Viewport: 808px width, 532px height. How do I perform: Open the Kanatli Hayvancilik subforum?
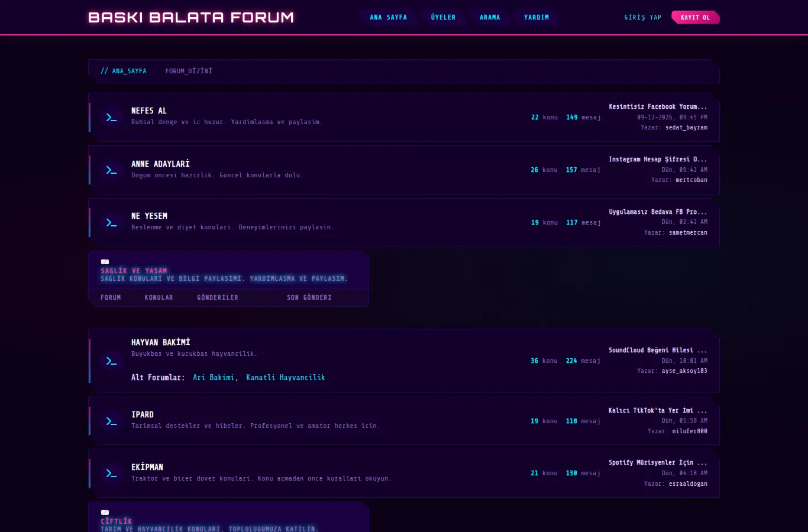click(286, 378)
